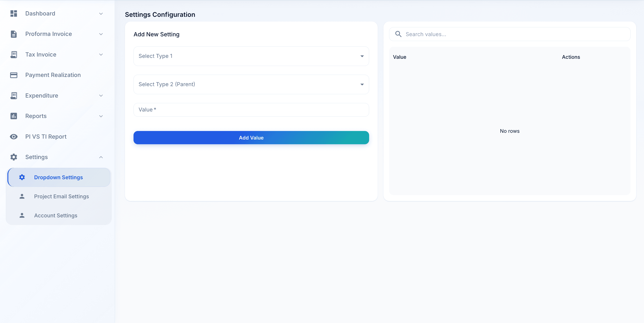This screenshot has width=644, height=323.
Task: Expand the Dashboard menu chevron
Action: coord(101,14)
